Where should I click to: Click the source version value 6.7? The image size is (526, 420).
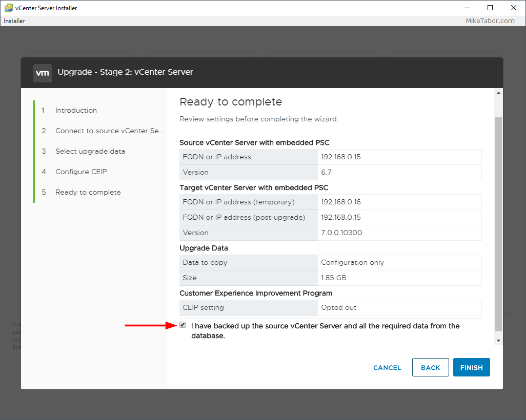pos(326,172)
